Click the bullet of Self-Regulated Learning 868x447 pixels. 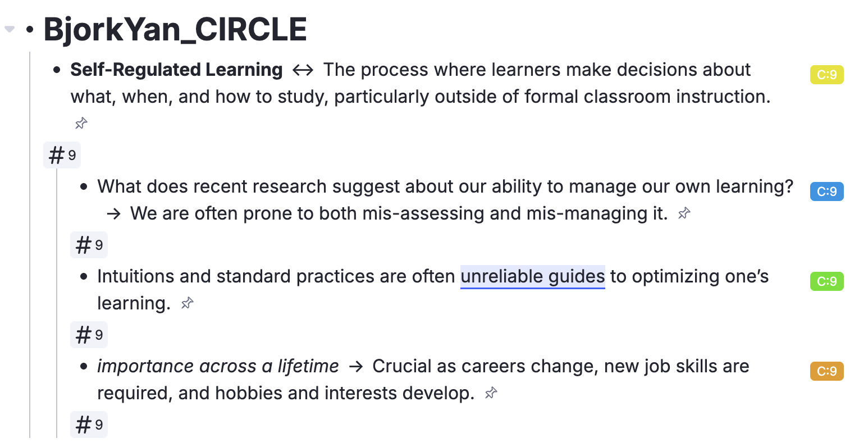[x=56, y=70]
